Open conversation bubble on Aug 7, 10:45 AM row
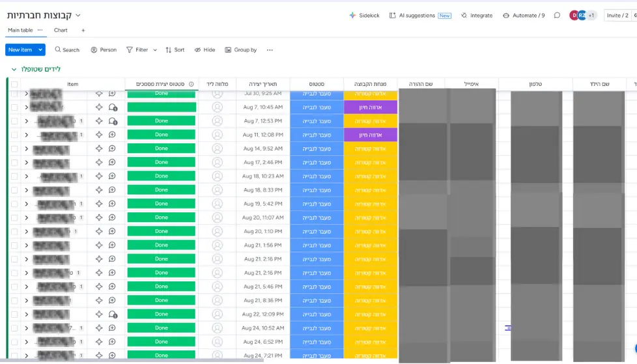 [113, 107]
